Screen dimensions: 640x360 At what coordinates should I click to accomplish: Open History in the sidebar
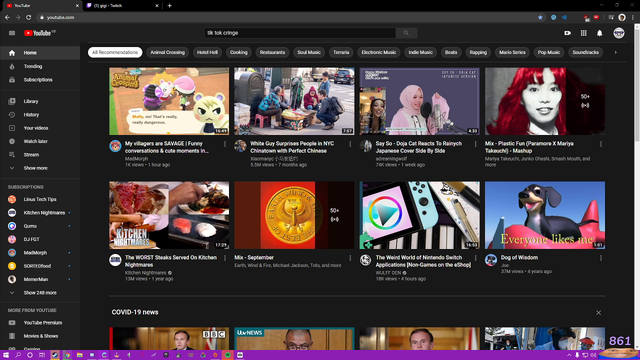[40, 115]
